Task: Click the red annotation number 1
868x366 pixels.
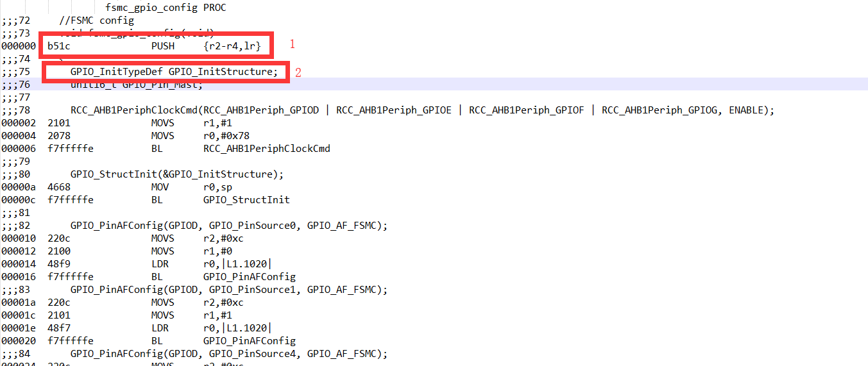Action: 293,44
